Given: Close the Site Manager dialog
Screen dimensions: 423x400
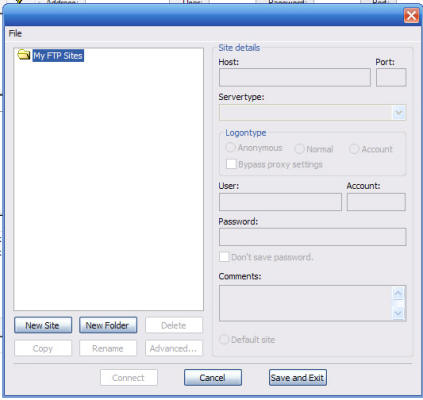Looking at the screenshot, I should tap(411, 15).
